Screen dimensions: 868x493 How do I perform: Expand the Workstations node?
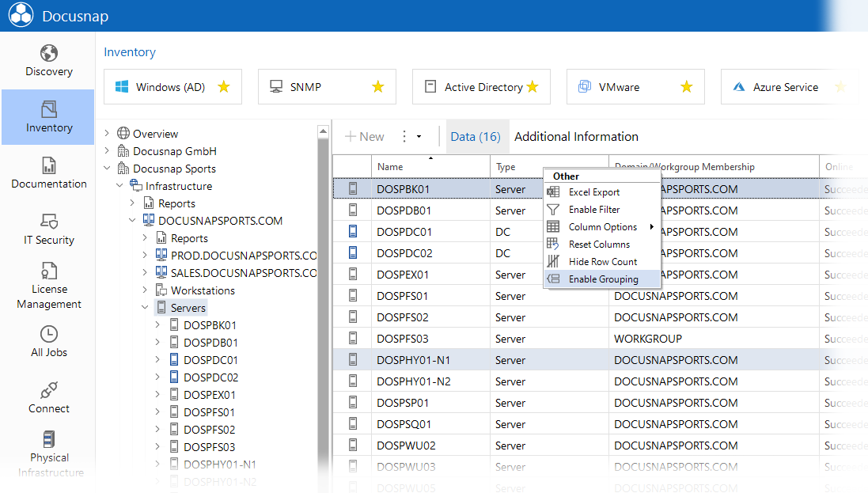(x=145, y=290)
